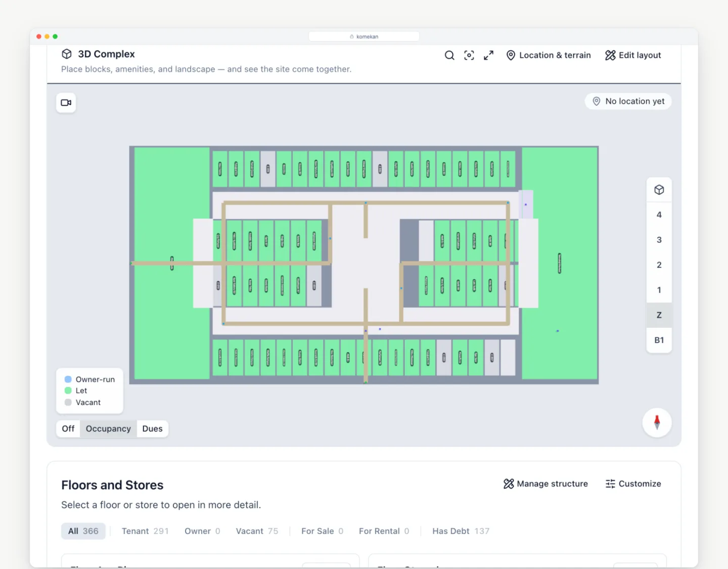Select floor 1 in the floor selector
This screenshot has height=569, width=728.
click(659, 290)
